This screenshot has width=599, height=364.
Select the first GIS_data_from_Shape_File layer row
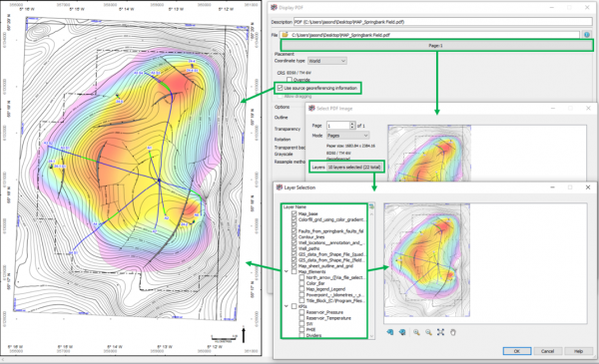click(331, 254)
